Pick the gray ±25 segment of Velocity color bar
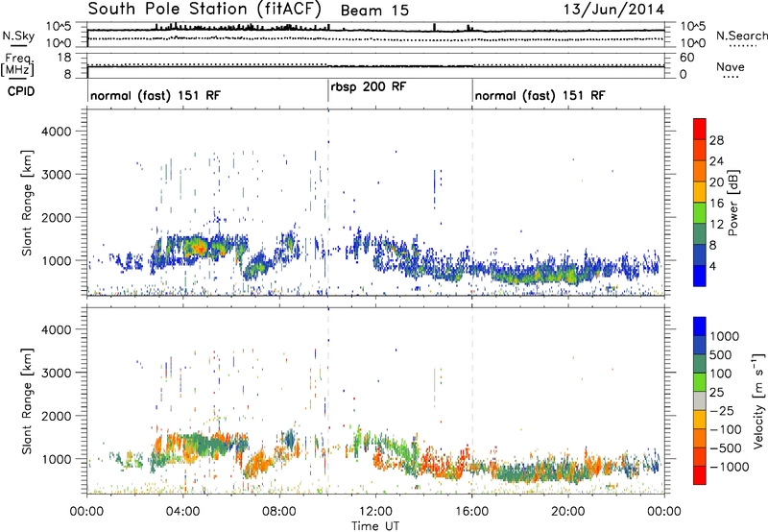This screenshot has height=532, width=768. pos(700,400)
